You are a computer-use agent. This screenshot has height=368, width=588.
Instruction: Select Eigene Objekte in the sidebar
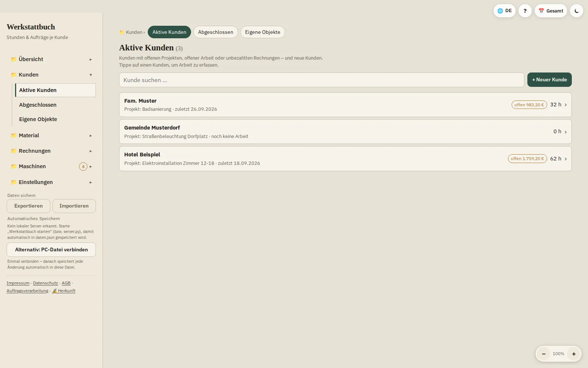pyautogui.click(x=55, y=119)
